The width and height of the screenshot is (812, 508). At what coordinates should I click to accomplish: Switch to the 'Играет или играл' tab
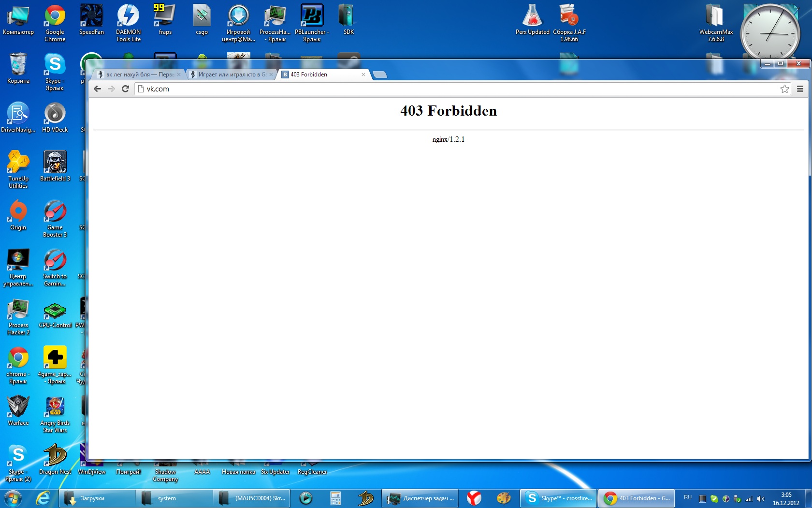pos(230,75)
